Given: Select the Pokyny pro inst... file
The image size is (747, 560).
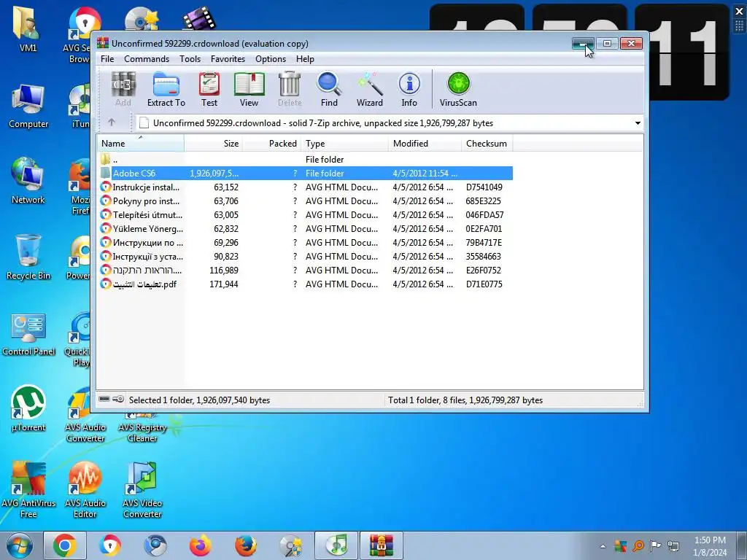Looking at the screenshot, I should click(x=305, y=201).
